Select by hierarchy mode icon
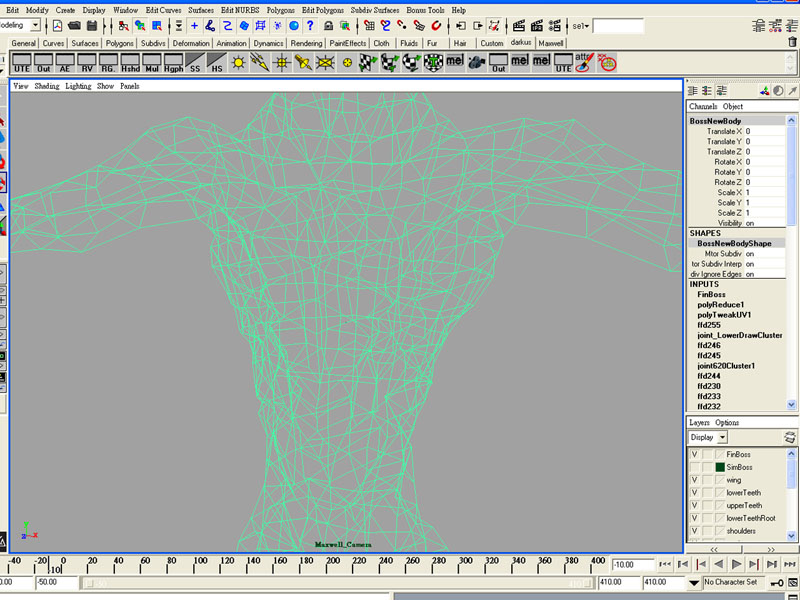800x600 pixels. (x=123, y=26)
